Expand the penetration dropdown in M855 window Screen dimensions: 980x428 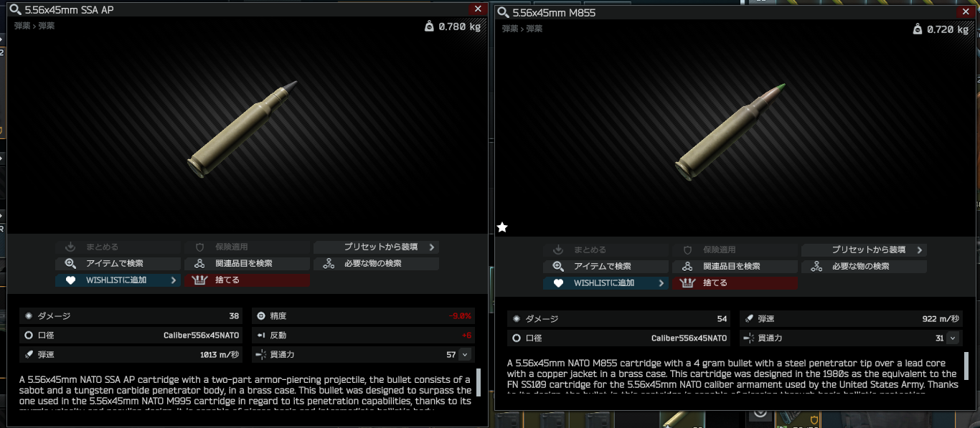[x=953, y=338]
